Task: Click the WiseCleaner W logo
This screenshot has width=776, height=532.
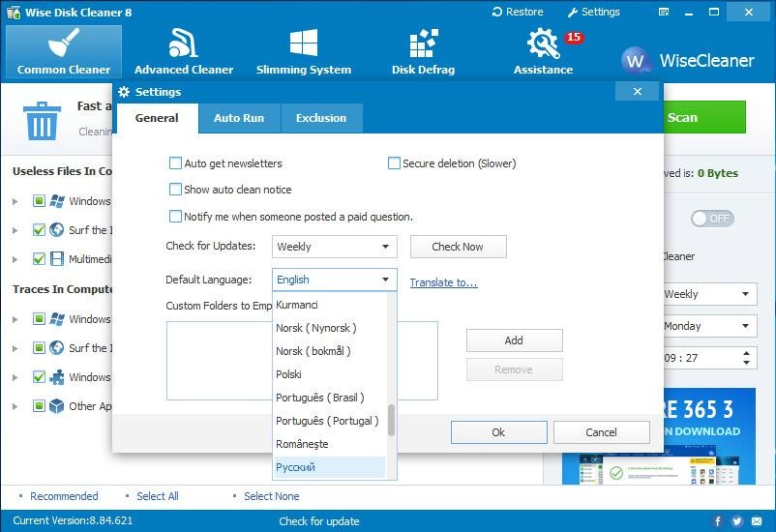Action: [635, 60]
